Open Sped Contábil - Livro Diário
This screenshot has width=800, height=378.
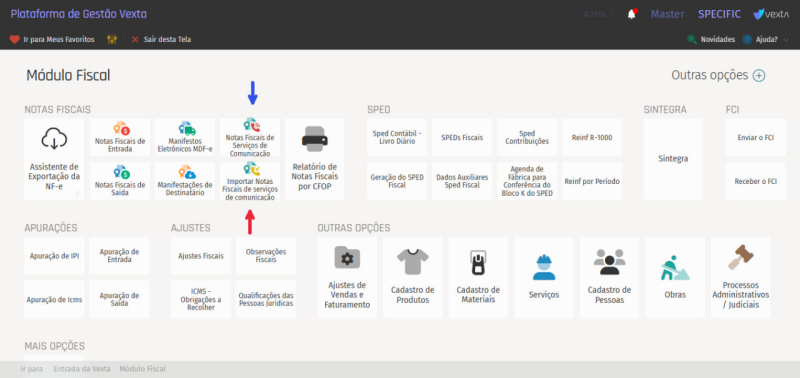pyautogui.click(x=397, y=137)
